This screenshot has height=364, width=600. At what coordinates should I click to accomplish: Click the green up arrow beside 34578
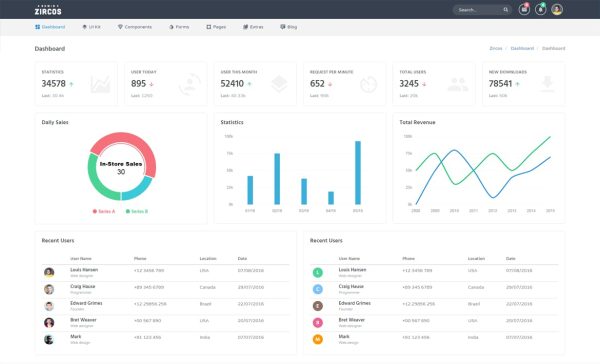[72, 84]
